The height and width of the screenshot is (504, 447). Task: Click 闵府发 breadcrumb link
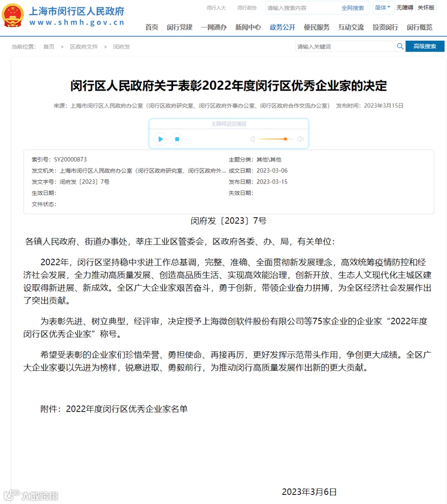(x=121, y=47)
